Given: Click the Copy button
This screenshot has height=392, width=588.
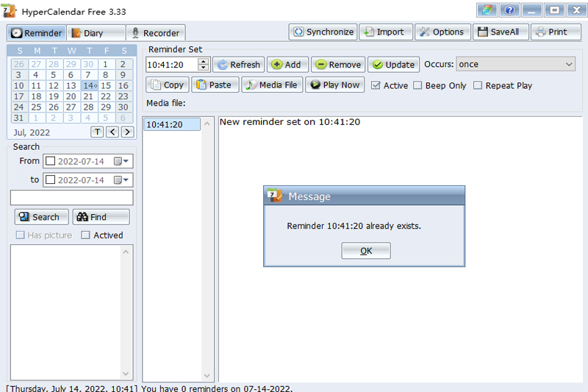Looking at the screenshot, I should [168, 85].
